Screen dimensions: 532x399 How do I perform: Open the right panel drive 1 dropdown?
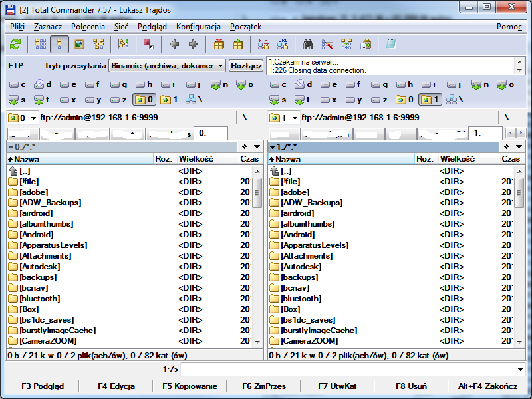284,118
